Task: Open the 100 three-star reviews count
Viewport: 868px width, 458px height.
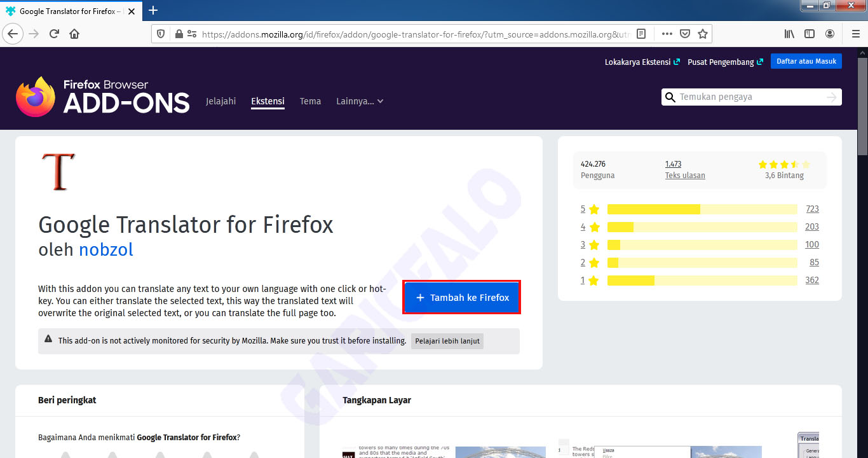Action: [812, 245]
